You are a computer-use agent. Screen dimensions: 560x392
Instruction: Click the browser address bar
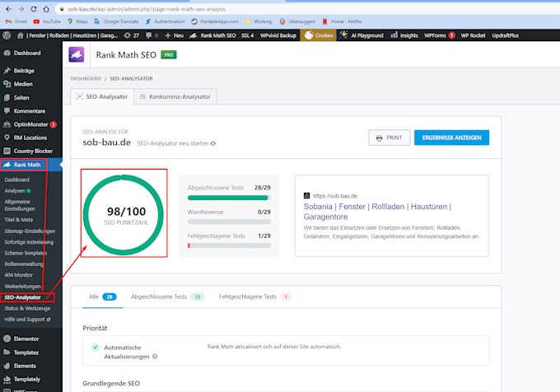(x=307, y=9)
